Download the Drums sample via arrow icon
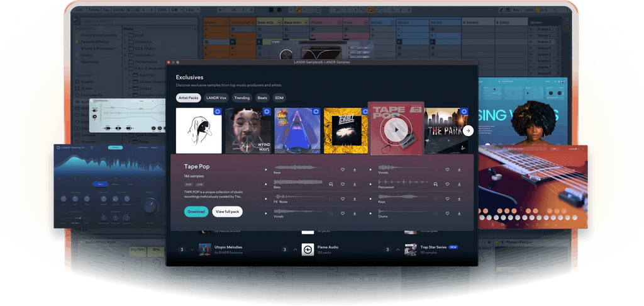The image size is (644, 306). point(459,213)
